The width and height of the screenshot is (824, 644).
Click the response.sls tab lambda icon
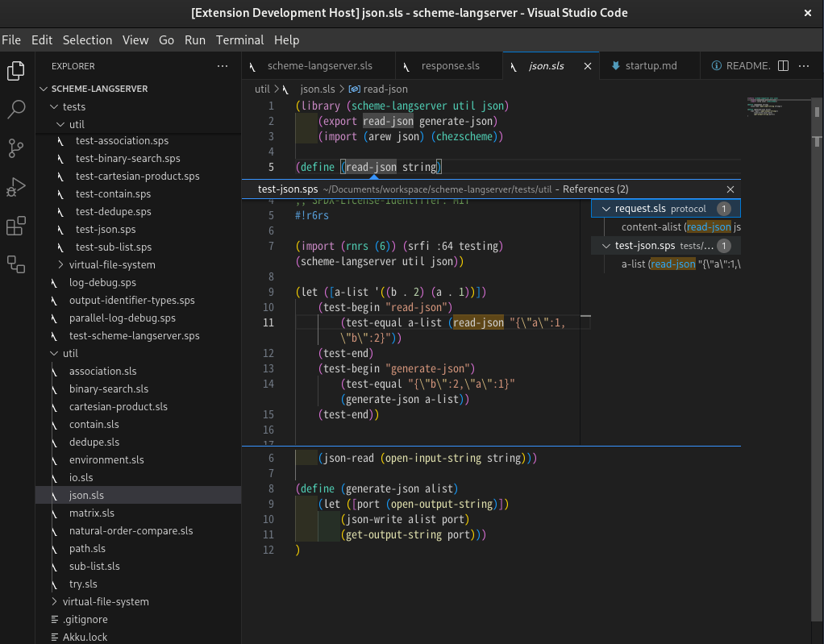click(x=406, y=67)
